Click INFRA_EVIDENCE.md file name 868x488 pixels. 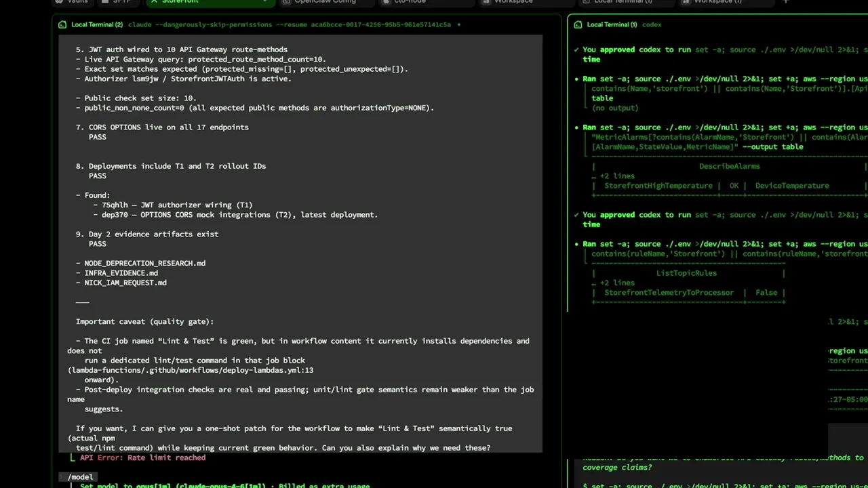tap(121, 273)
